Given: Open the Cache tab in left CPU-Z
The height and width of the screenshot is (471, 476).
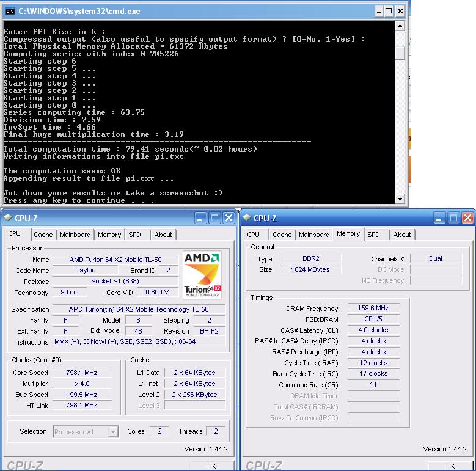Looking at the screenshot, I should tap(43, 235).
